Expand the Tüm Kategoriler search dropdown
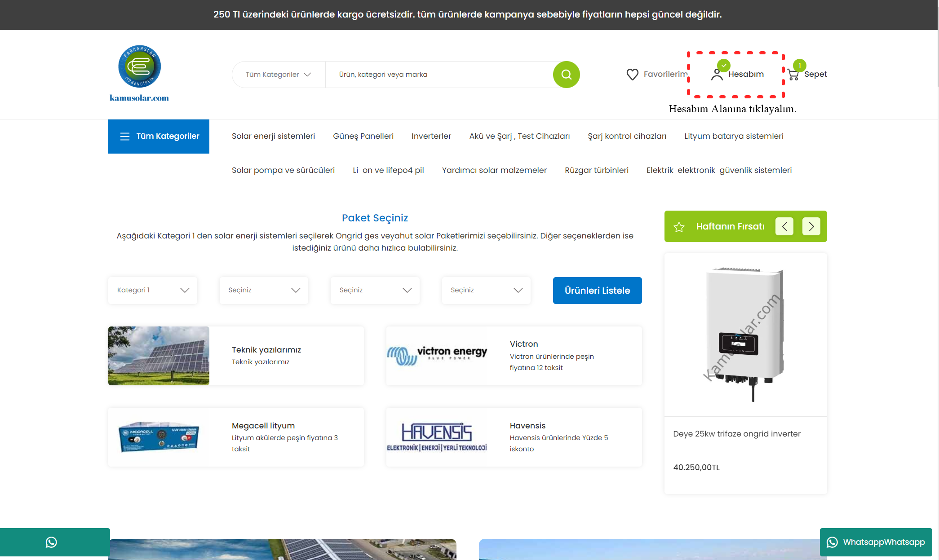 click(279, 75)
